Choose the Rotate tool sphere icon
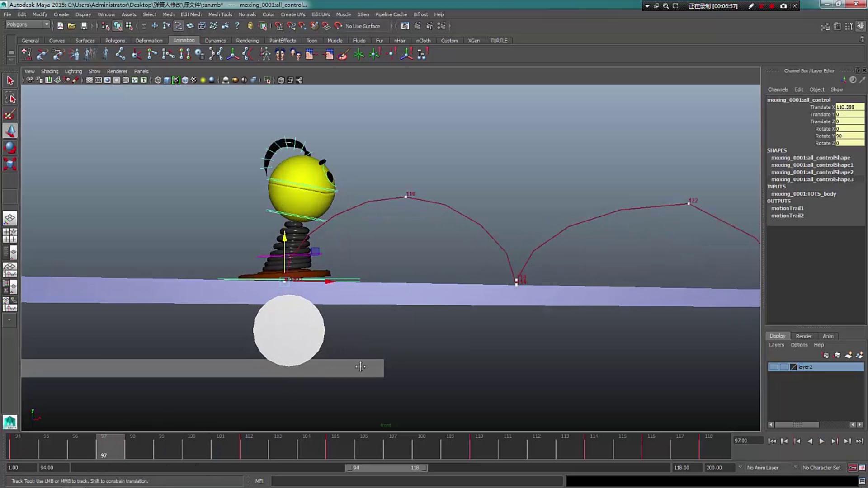The width and height of the screenshot is (868, 488). tap(10, 148)
